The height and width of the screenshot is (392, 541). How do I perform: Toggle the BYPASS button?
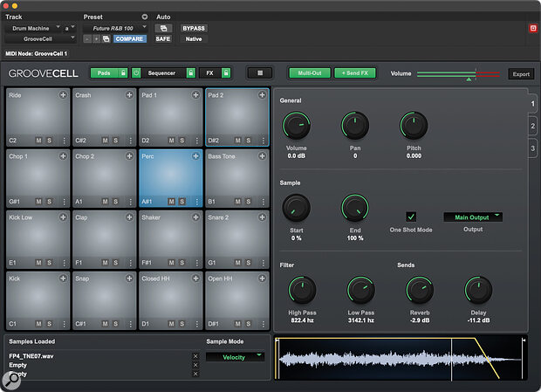pos(194,28)
